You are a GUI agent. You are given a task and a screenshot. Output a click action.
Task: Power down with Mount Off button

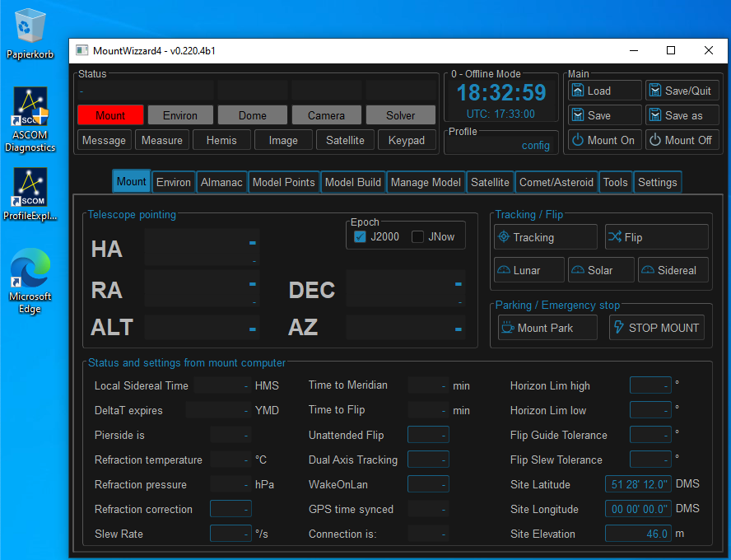682,140
